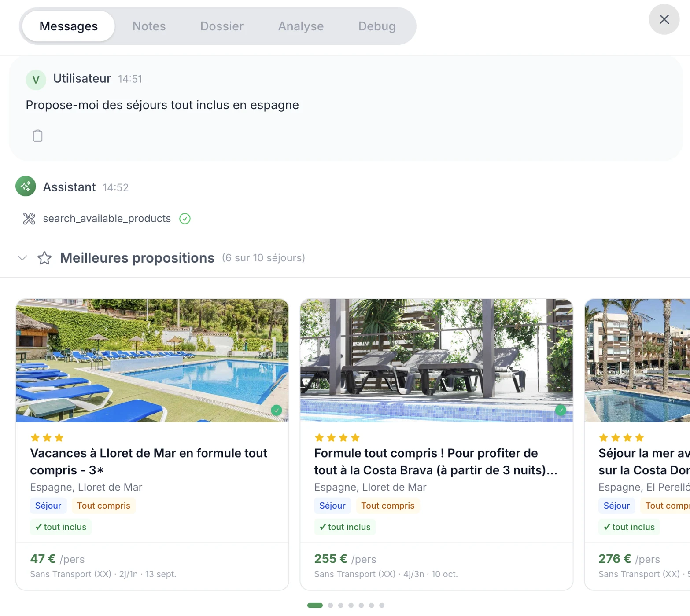Screen dimensions: 690x616
Task: Close the panel with the X button
Action: [x=664, y=19]
